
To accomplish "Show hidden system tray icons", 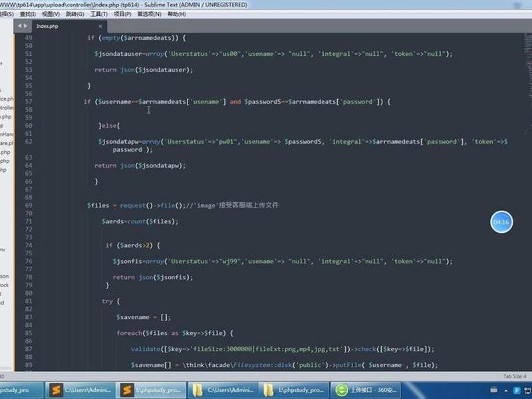I will (x=506, y=390).
